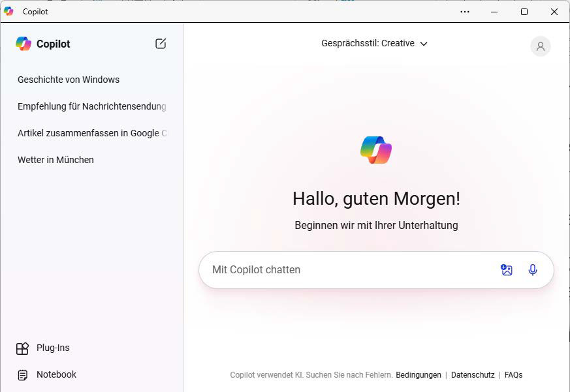Open the Plug-Ins section label

coord(53,348)
